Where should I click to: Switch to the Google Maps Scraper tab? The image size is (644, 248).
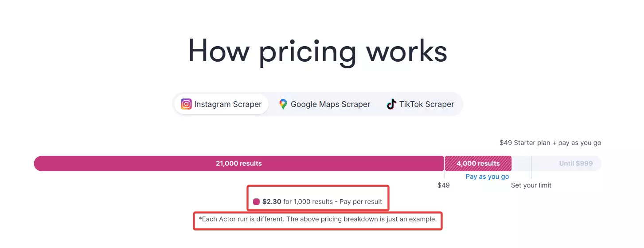point(330,104)
